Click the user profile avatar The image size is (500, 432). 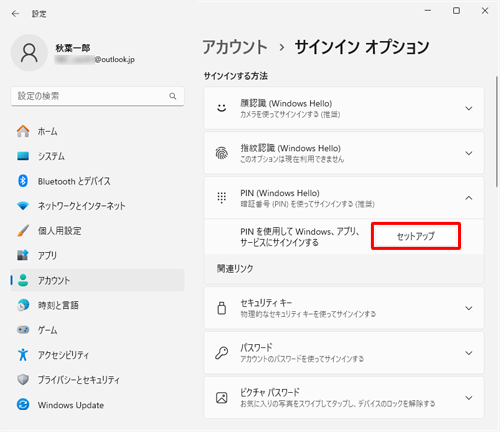point(29,53)
